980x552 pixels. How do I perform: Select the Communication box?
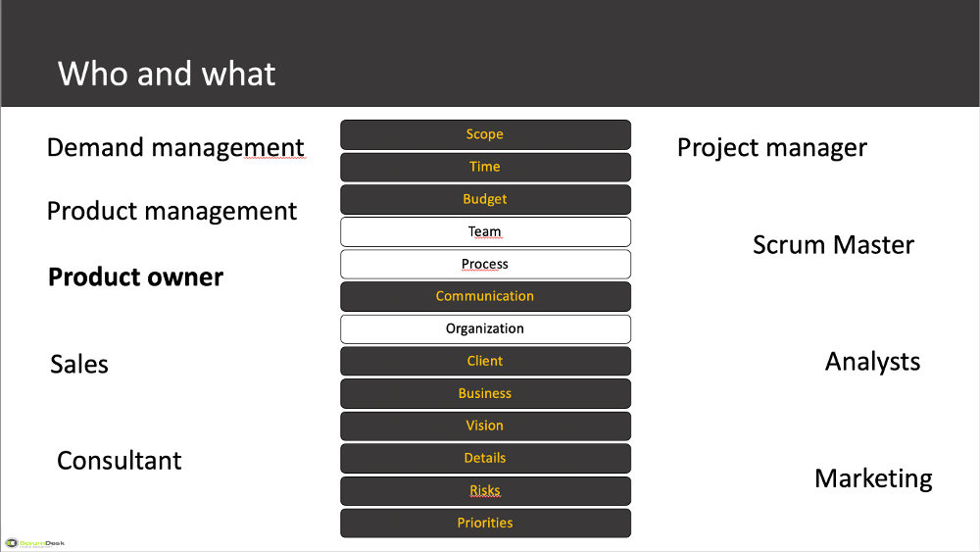[x=486, y=296]
